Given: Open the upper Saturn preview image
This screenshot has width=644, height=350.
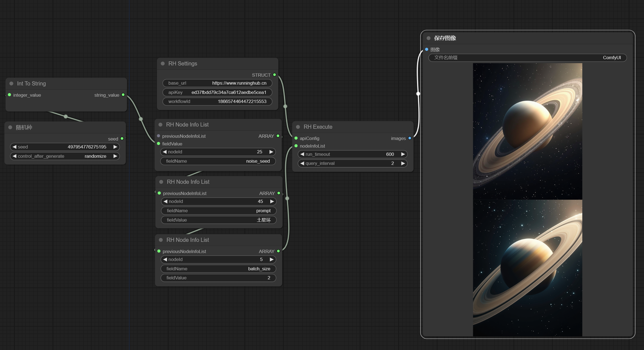Looking at the screenshot, I should pyautogui.click(x=527, y=131).
